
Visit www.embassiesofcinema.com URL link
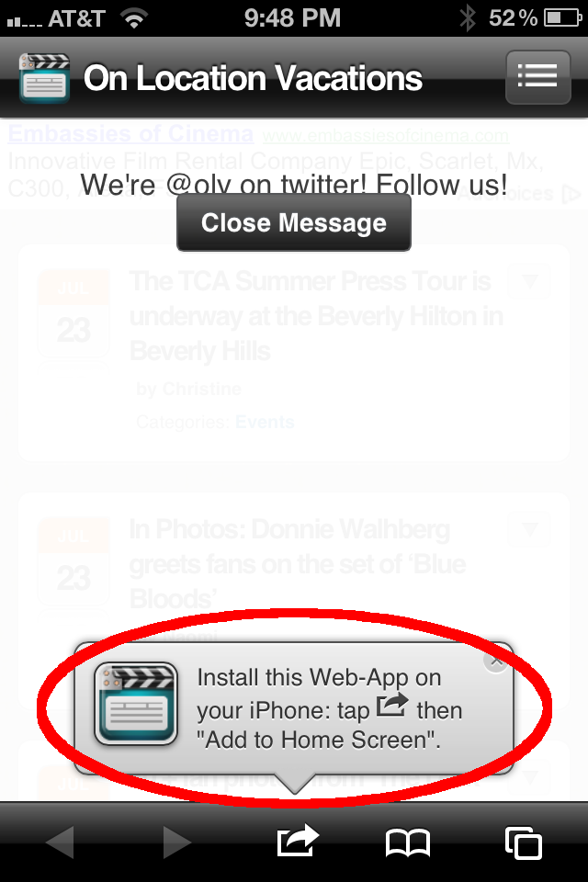click(x=386, y=136)
